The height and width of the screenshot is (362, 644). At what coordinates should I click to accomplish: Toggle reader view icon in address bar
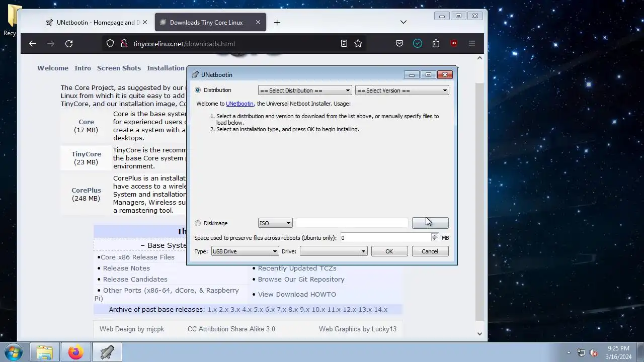344,44
